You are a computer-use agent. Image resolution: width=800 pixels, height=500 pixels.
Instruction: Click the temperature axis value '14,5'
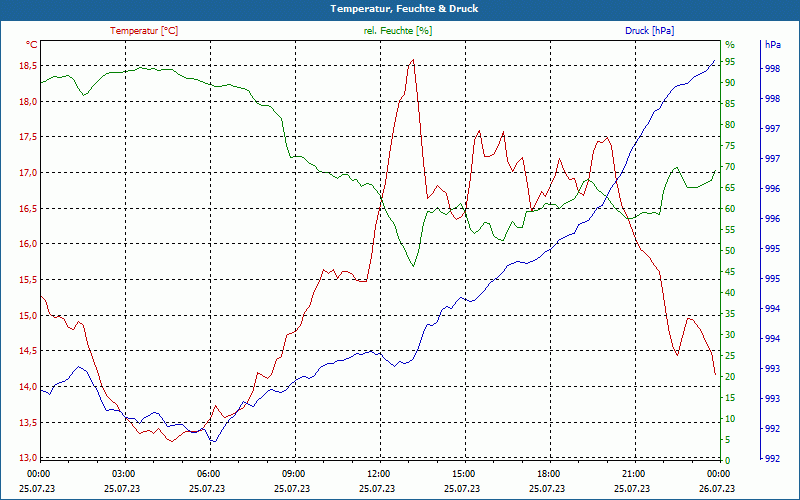(x=29, y=351)
